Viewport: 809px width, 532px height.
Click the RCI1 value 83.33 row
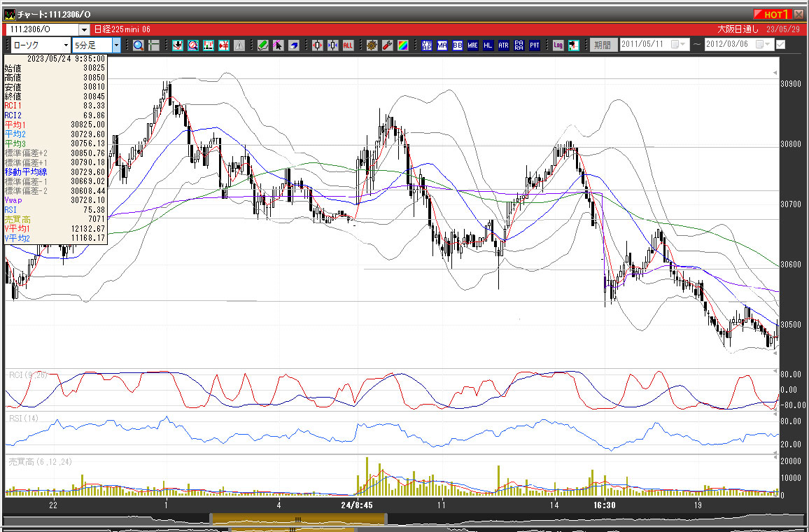pos(55,106)
